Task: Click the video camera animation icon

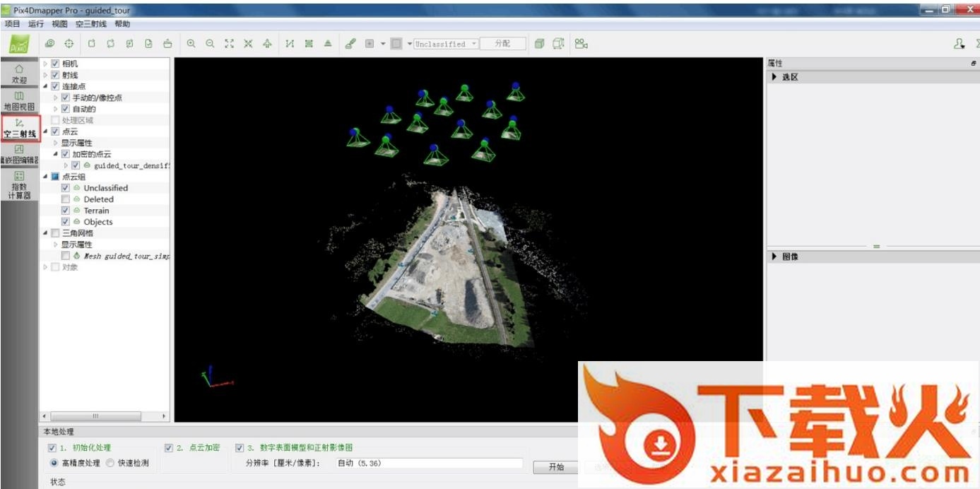Action: [581, 44]
